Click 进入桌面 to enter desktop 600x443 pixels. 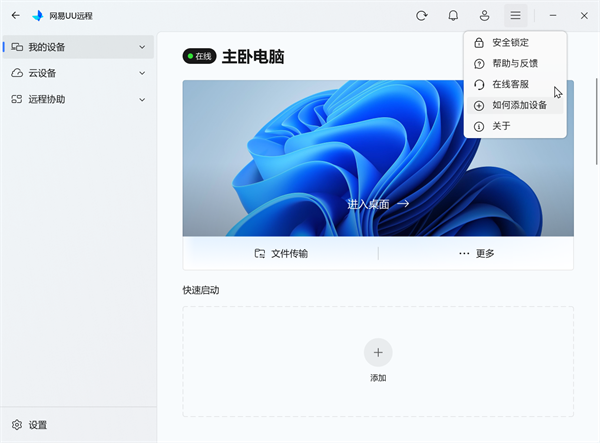coord(378,203)
